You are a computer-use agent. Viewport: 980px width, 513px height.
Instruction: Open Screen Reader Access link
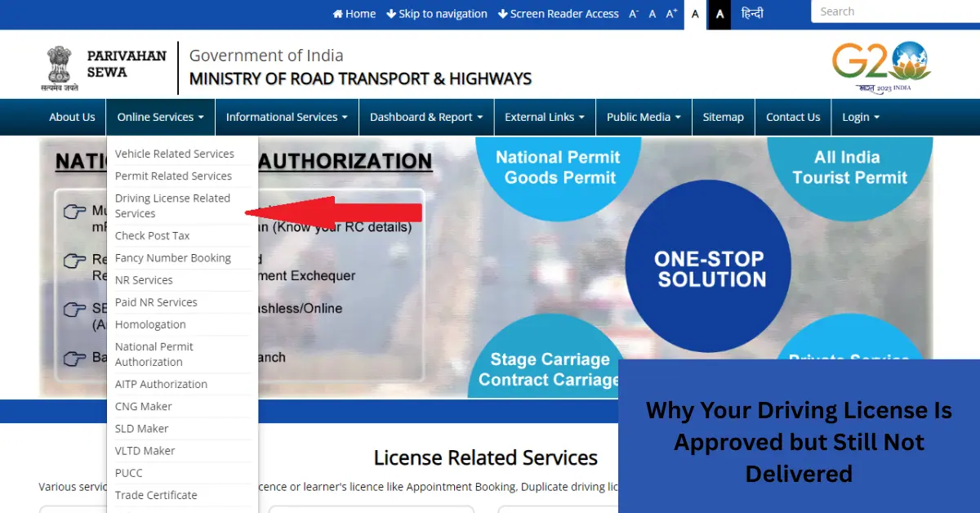pyautogui.click(x=559, y=14)
